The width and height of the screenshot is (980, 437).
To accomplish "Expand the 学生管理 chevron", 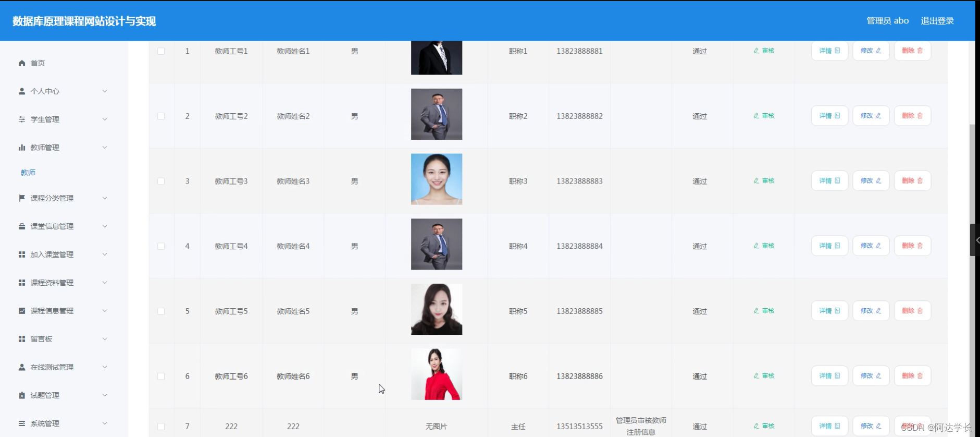I will point(105,119).
